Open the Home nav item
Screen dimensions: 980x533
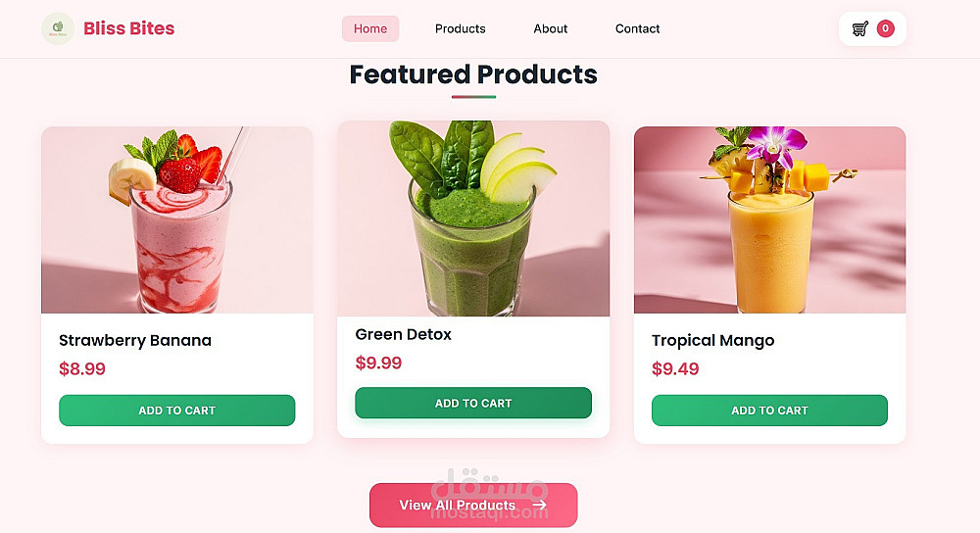pos(370,28)
